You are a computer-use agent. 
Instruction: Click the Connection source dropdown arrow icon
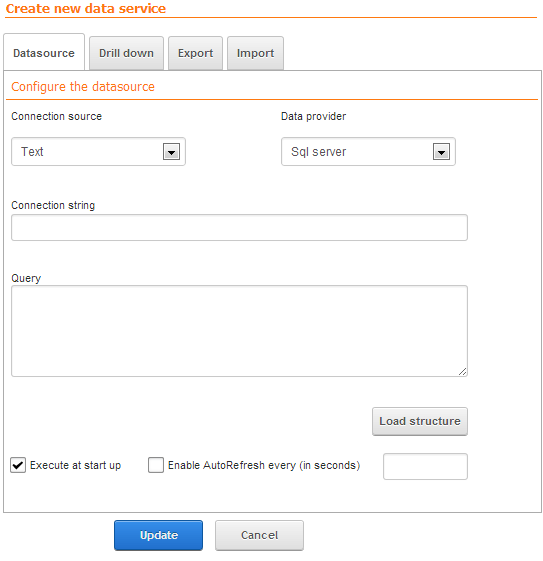(171, 152)
